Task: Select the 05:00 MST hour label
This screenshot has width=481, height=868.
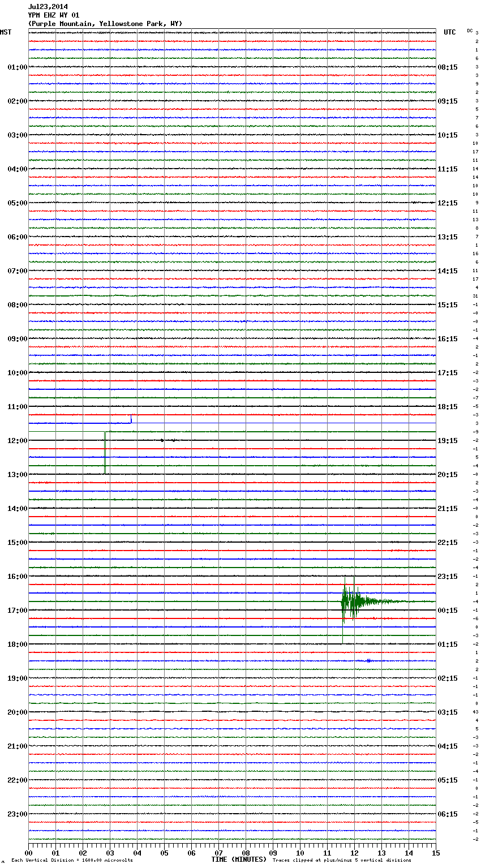Action: point(17,203)
